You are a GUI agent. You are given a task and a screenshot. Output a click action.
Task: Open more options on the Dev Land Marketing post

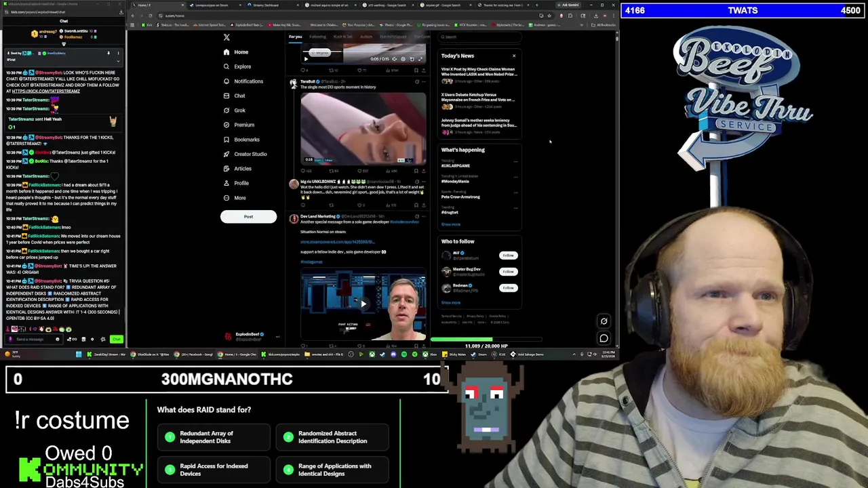[424, 216]
